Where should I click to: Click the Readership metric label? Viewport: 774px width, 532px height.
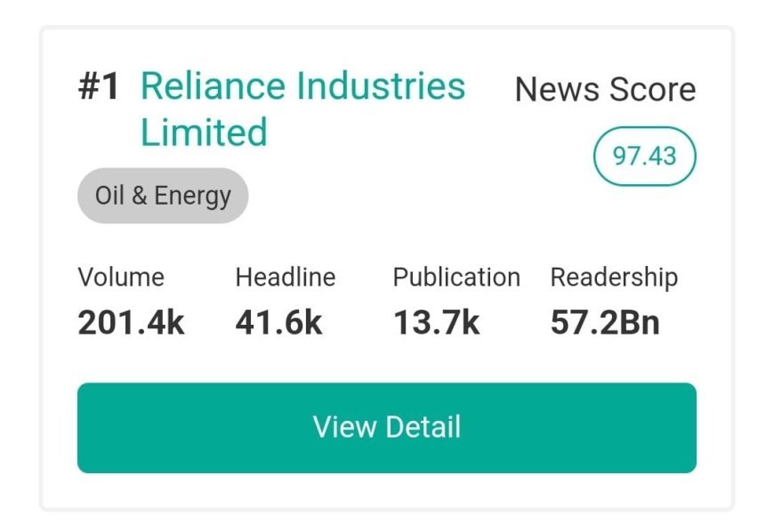614,277
